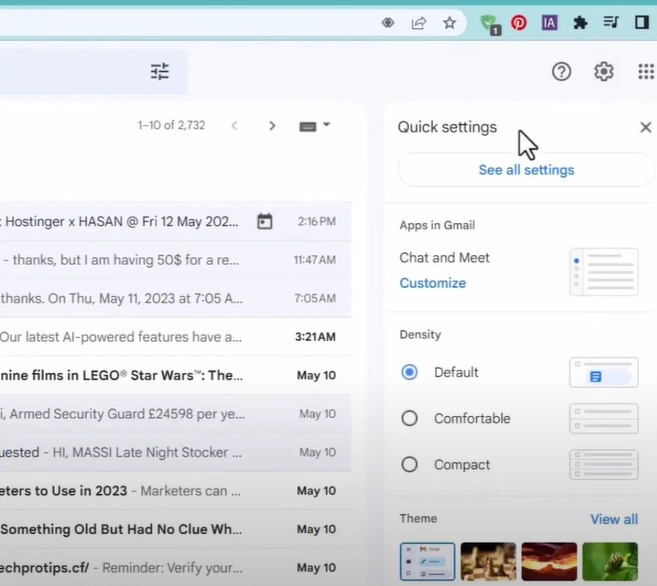Toggle the browser side panel

[641, 22]
